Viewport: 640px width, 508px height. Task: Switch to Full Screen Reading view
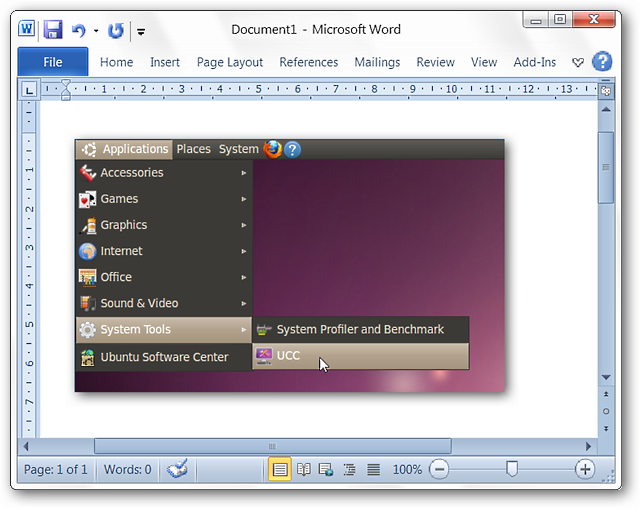[x=304, y=470]
